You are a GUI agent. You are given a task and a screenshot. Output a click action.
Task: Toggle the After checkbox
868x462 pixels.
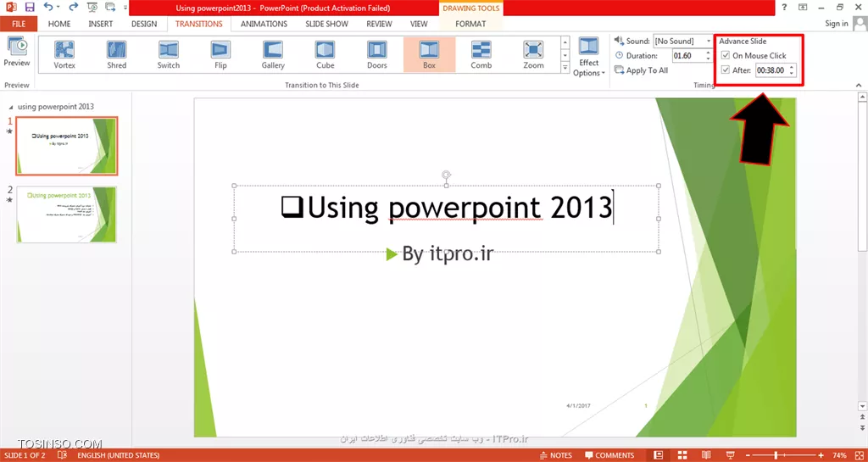tap(726, 70)
